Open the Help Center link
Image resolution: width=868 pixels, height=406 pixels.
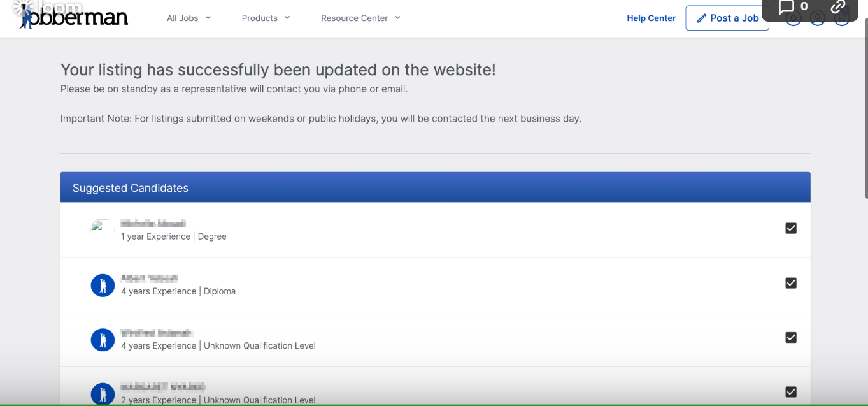pyautogui.click(x=651, y=18)
